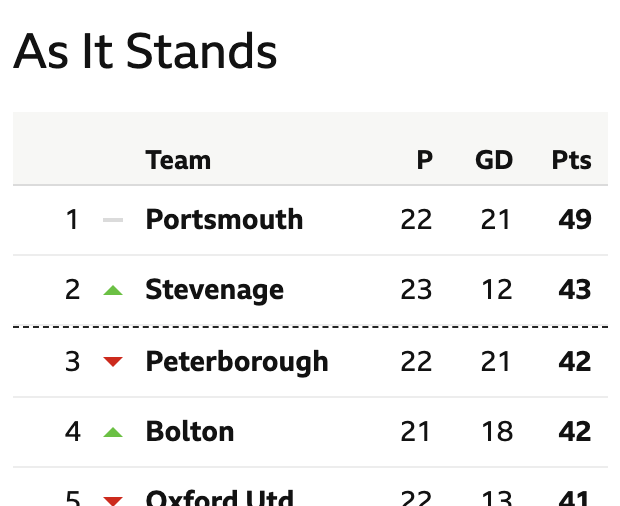Click the red down arrow beside Oxford Utd
Viewport: 620px width, 506px height.
113,501
